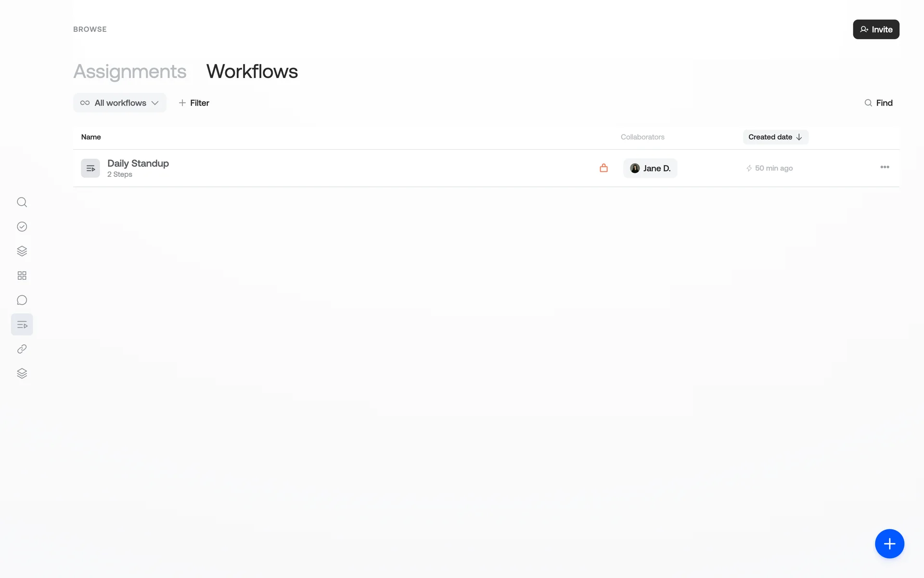The height and width of the screenshot is (578, 924).
Task: Click the upper stacked layers sidebar icon
Action: pyautogui.click(x=22, y=251)
